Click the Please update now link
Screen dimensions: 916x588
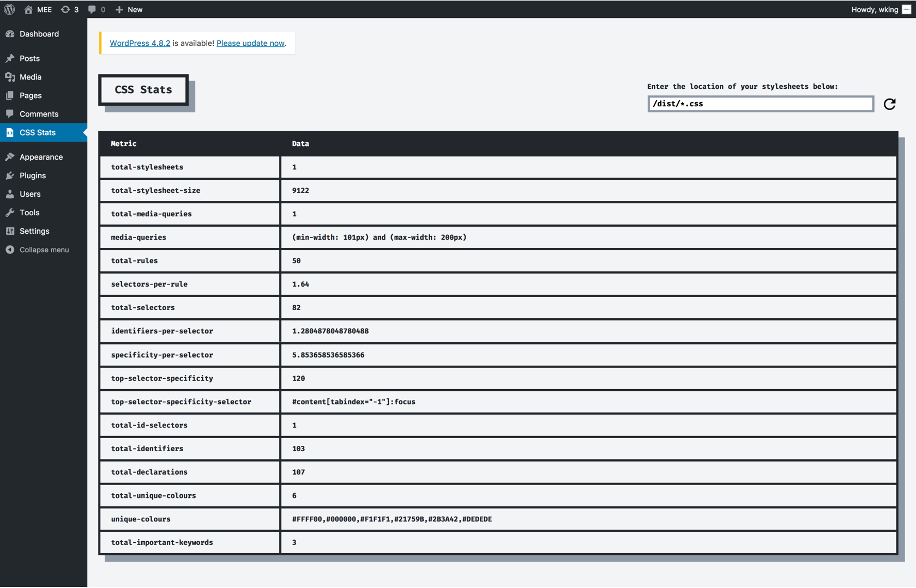pyautogui.click(x=250, y=43)
